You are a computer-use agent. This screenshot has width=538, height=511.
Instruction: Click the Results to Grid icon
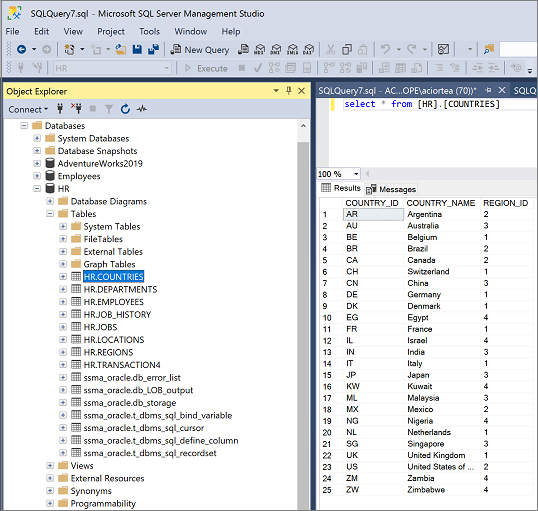point(400,68)
